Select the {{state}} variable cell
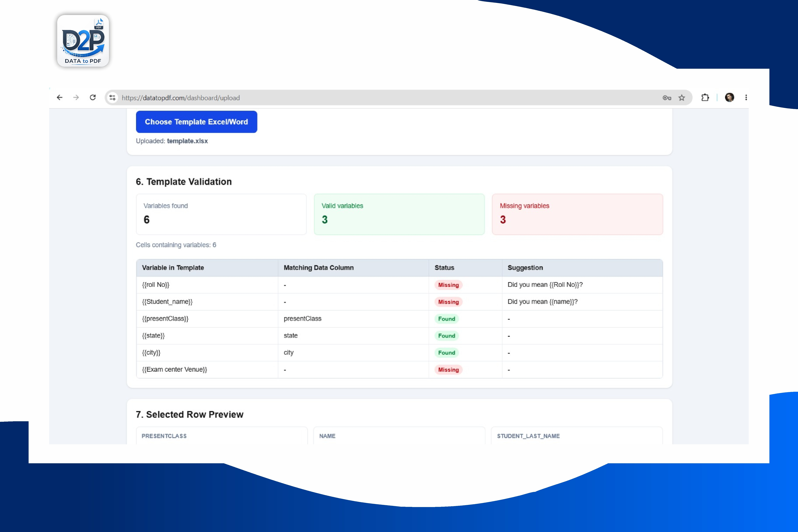The image size is (798, 532). pos(207,336)
